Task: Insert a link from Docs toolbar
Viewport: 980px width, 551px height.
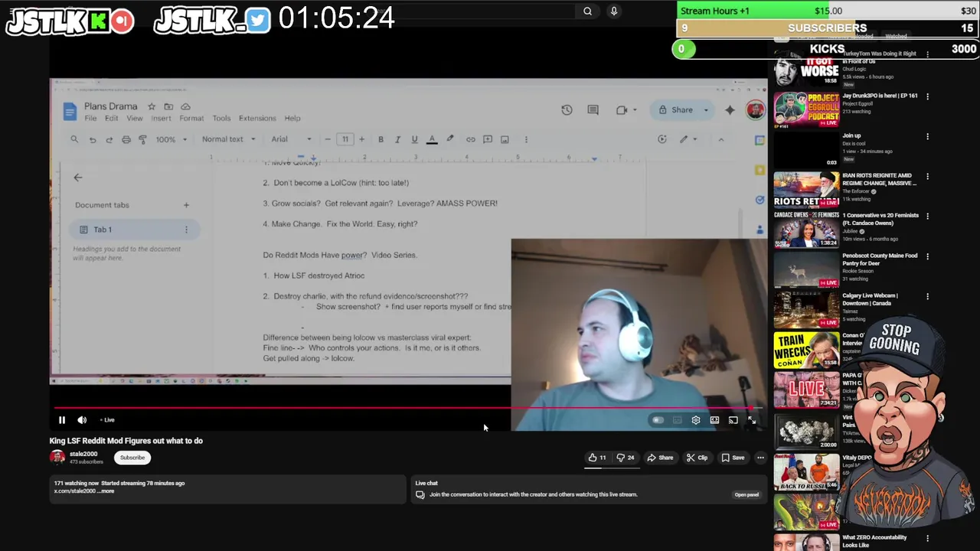Action: click(471, 139)
